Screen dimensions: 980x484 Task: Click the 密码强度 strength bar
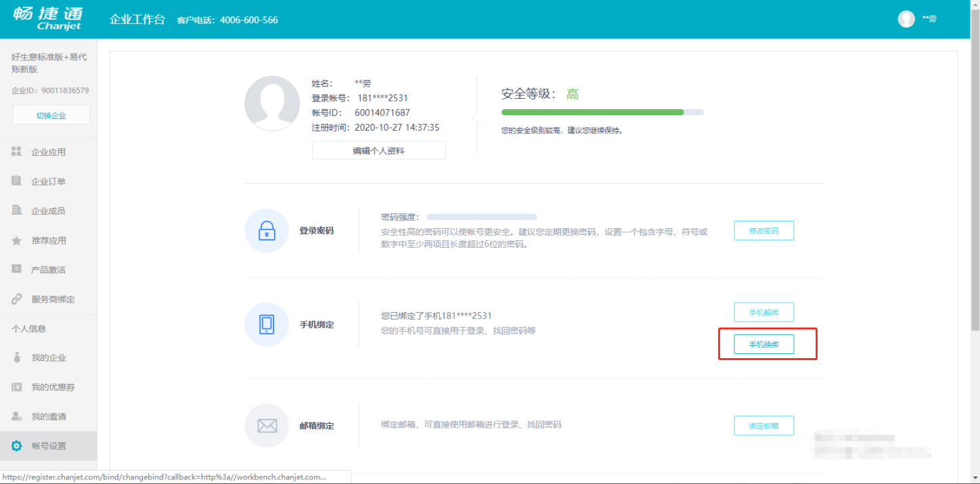[482, 217]
